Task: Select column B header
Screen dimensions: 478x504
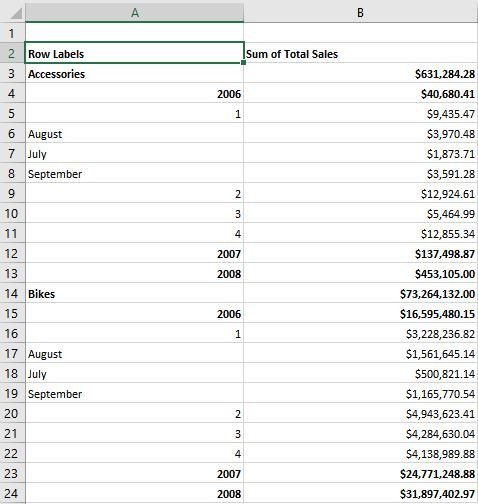Action: click(x=360, y=13)
